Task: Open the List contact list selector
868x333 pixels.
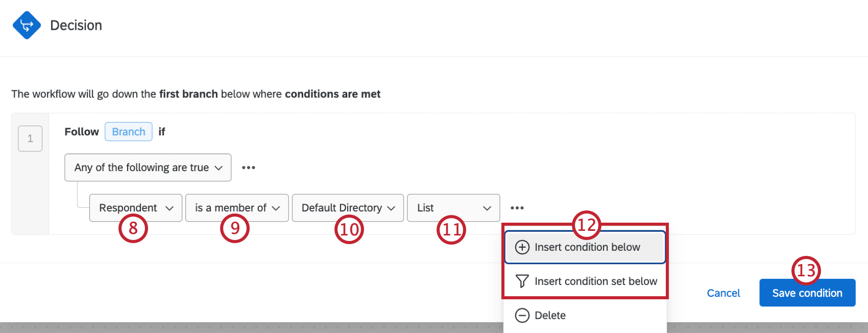Action: pos(453,208)
